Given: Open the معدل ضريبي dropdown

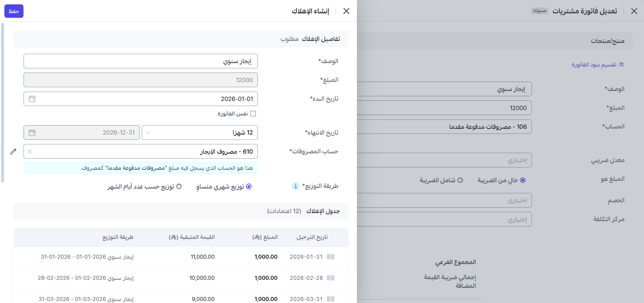Looking at the screenshot, I should point(443,160).
